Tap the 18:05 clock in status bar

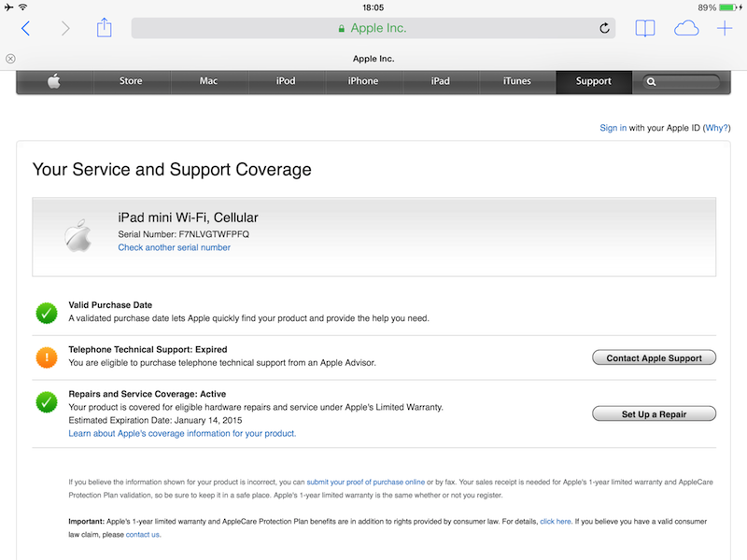tap(373, 7)
